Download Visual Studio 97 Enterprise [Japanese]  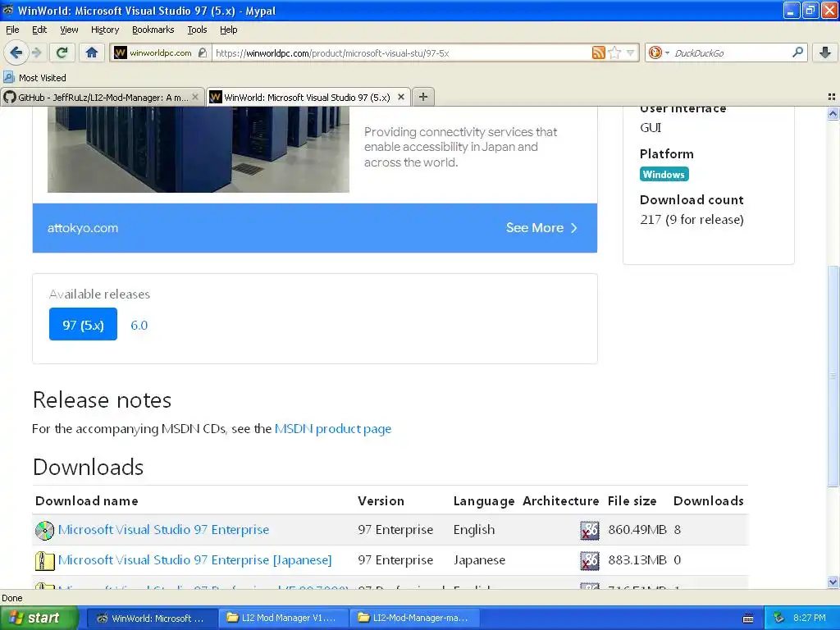click(x=194, y=559)
